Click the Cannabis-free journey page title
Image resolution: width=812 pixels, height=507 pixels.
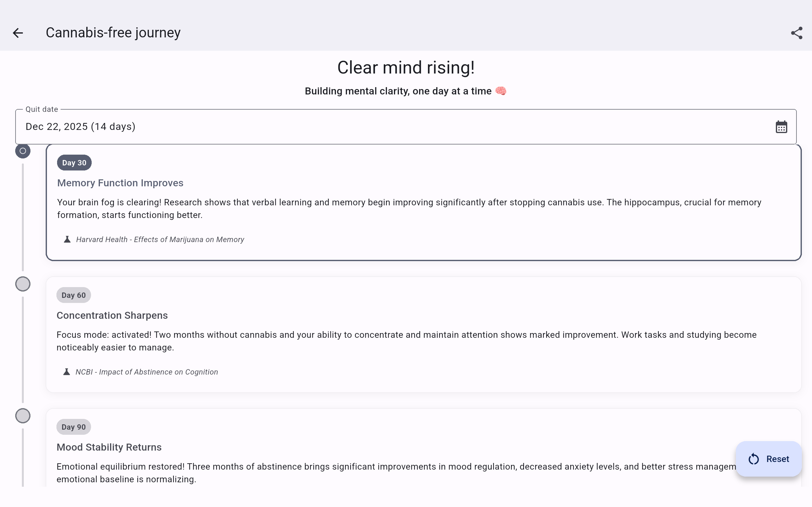[113, 33]
